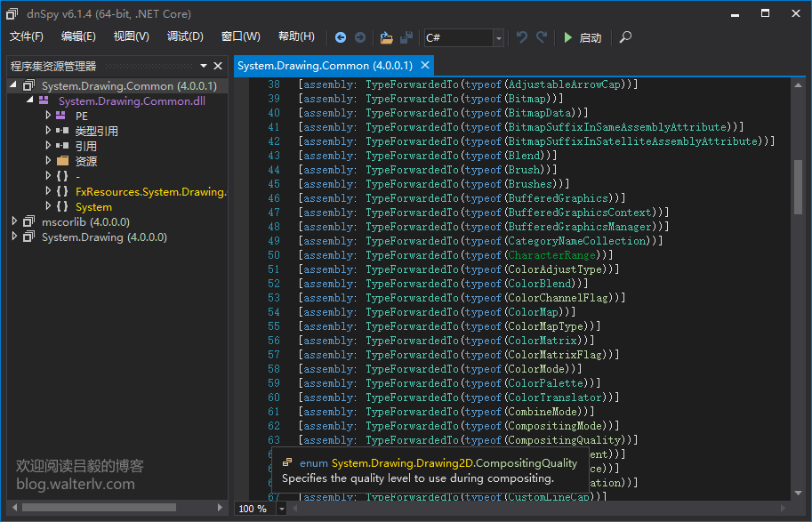The width and height of the screenshot is (812, 522).
Task: Expand the mscorlib (4.0.0.0) assembly
Action: [x=14, y=221]
